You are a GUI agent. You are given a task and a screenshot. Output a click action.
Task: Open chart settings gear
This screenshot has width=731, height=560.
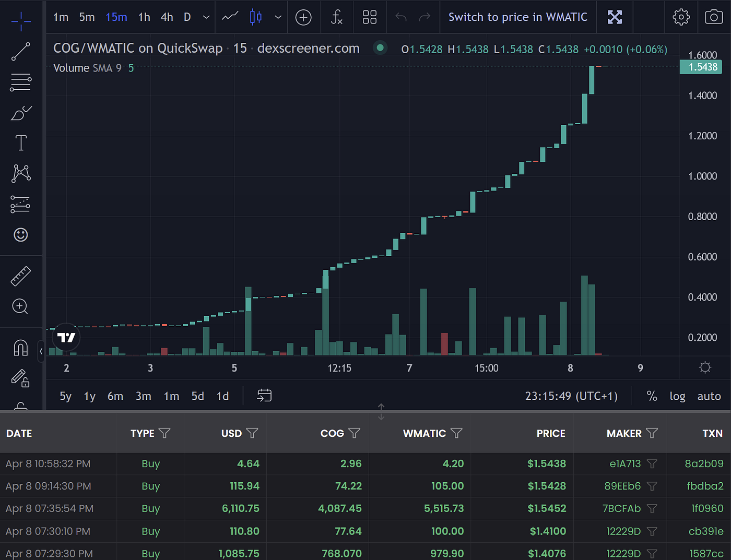click(x=681, y=17)
